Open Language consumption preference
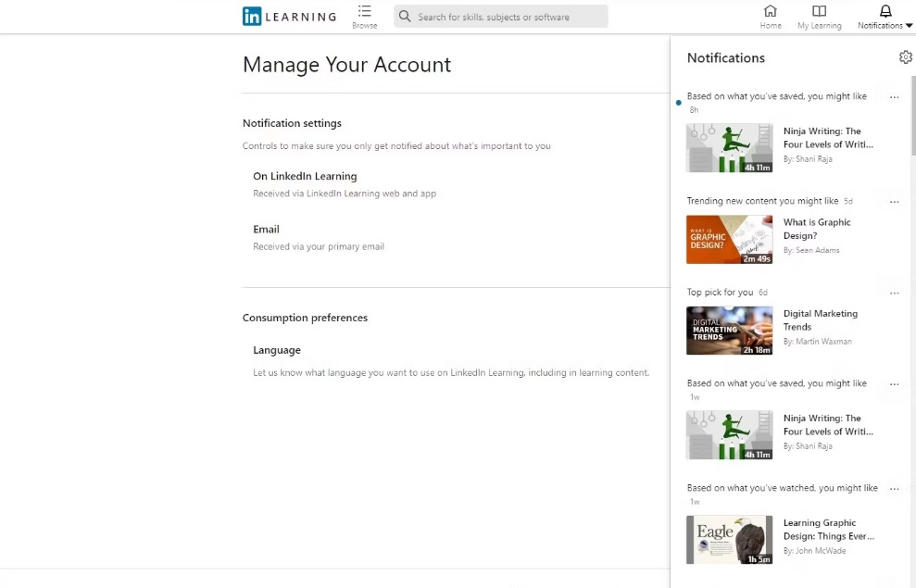 pos(277,350)
